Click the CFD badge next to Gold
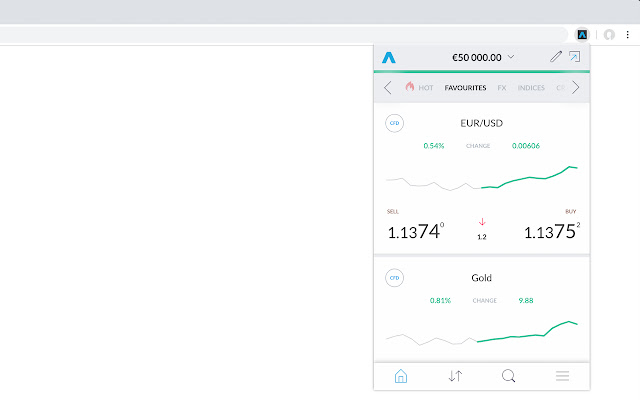 (394, 278)
